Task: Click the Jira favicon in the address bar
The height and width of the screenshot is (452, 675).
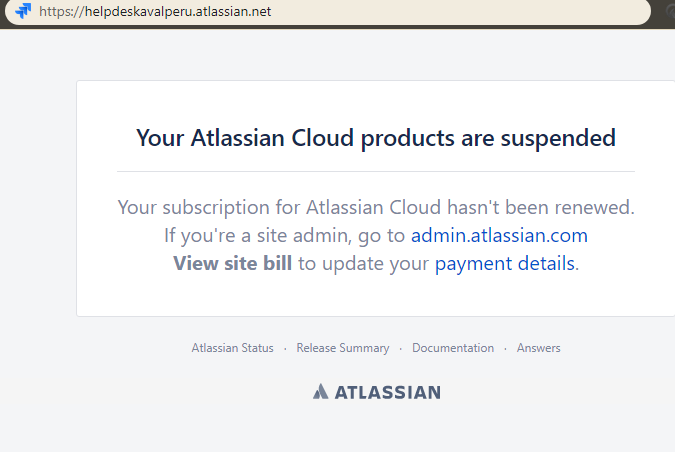Action: point(23,11)
